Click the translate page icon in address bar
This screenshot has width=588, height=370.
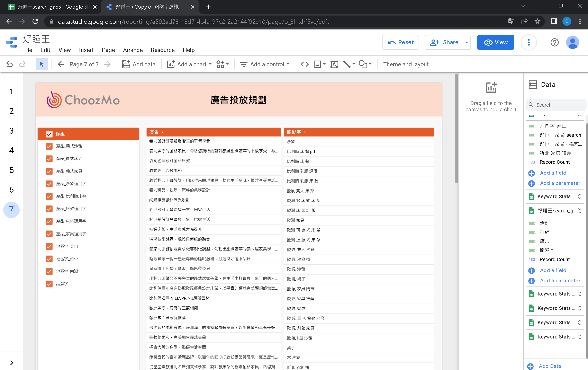coord(511,21)
